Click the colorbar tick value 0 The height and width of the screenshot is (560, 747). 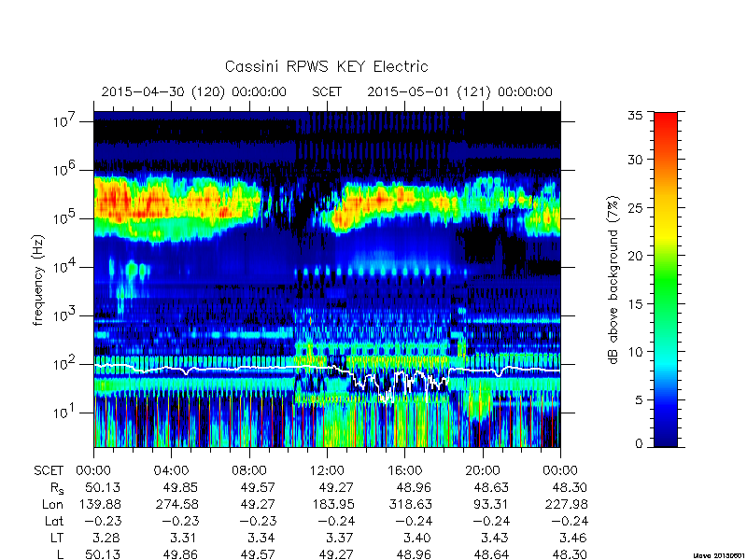point(639,443)
